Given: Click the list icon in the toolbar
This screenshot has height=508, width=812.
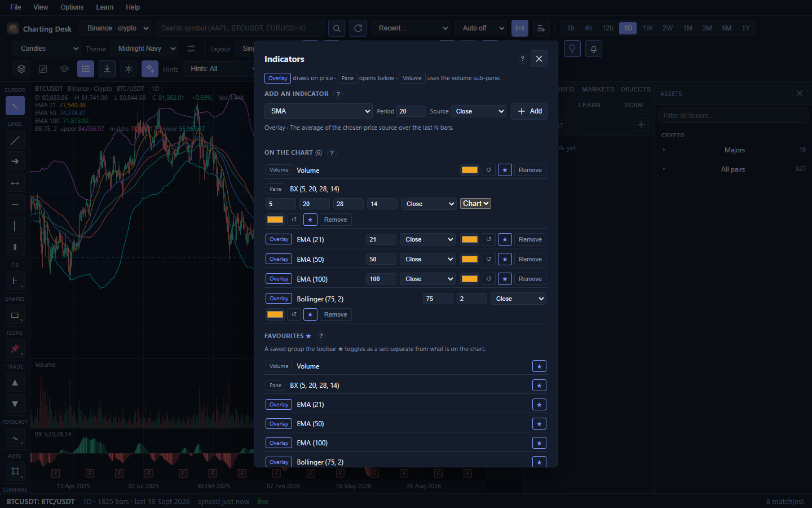Looking at the screenshot, I should pos(86,69).
